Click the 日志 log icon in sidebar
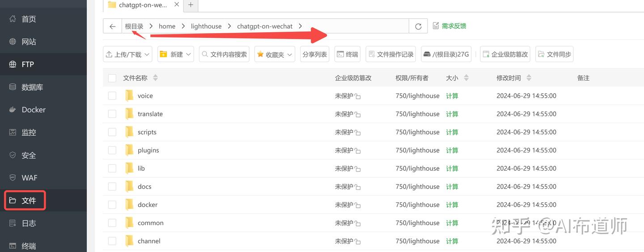The width and height of the screenshot is (644, 252). 13,223
